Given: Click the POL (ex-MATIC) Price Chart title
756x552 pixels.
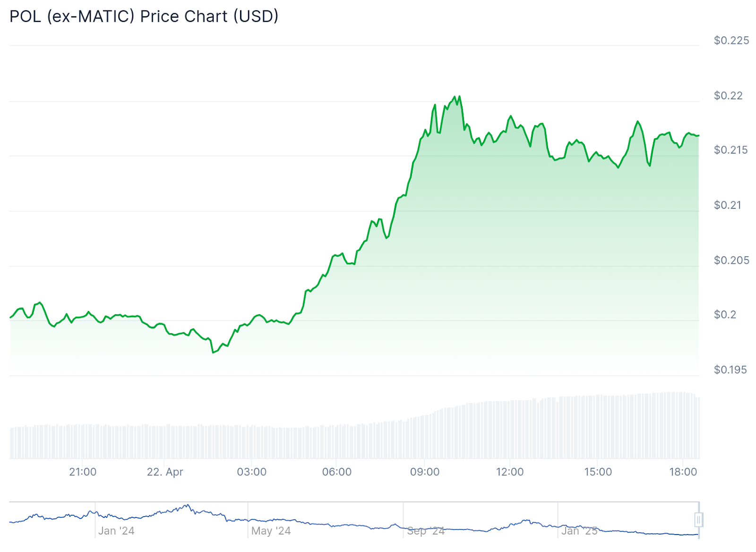Looking at the screenshot, I should (x=144, y=17).
